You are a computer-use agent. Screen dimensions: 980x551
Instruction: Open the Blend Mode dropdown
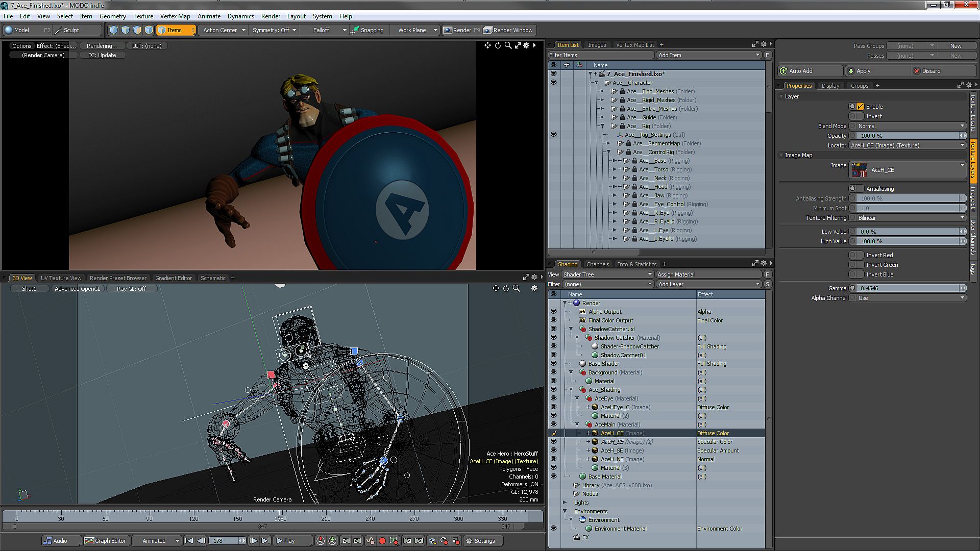click(x=908, y=126)
